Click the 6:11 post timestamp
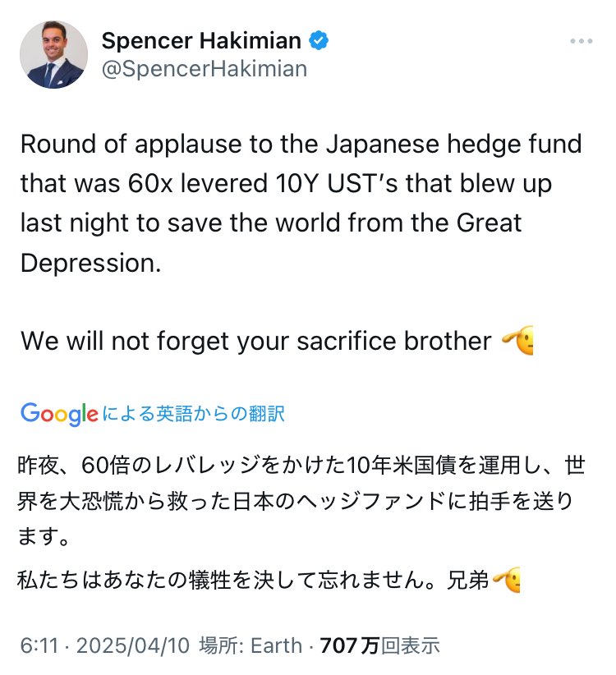Screen dimensions: 616x675 coord(31,645)
